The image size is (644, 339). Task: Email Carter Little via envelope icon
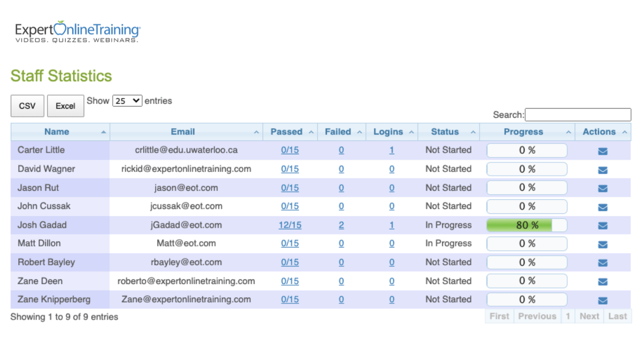click(x=603, y=151)
